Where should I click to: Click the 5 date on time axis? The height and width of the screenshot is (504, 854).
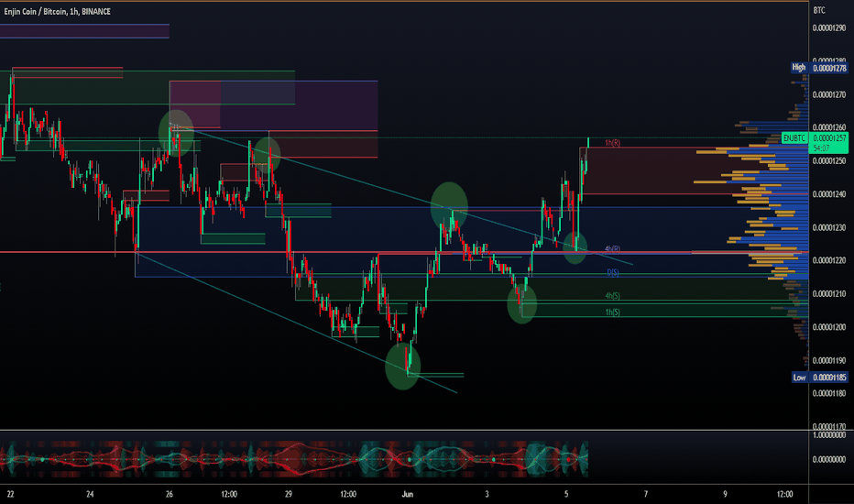566,494
